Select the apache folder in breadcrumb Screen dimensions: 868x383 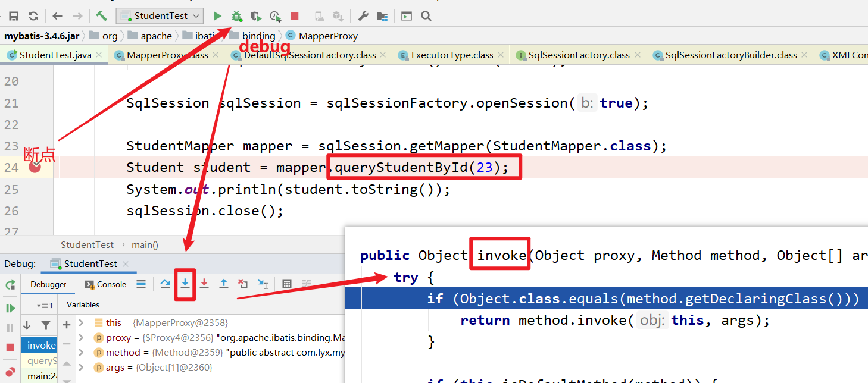150,36
